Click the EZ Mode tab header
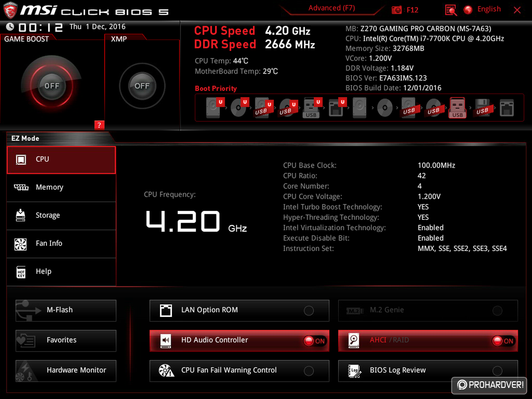532x399 pixels. (25, 138)
